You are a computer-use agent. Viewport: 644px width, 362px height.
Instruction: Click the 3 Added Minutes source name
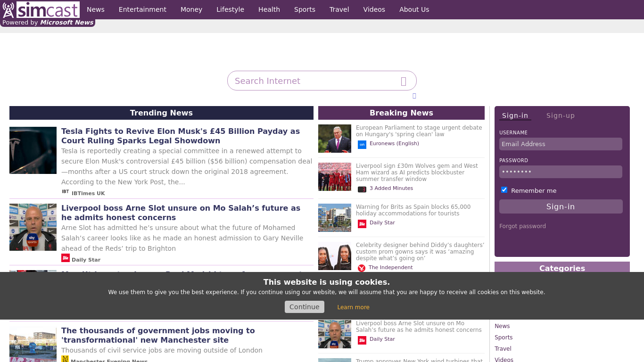(391, 188)
